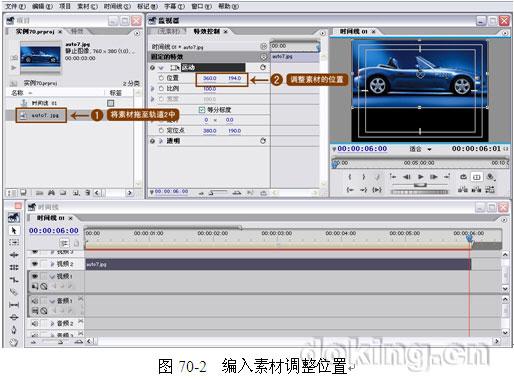Toggle the stopwatch for 定位点 anchor point
This screenshot has width=514, height=380.
point(161,131)
